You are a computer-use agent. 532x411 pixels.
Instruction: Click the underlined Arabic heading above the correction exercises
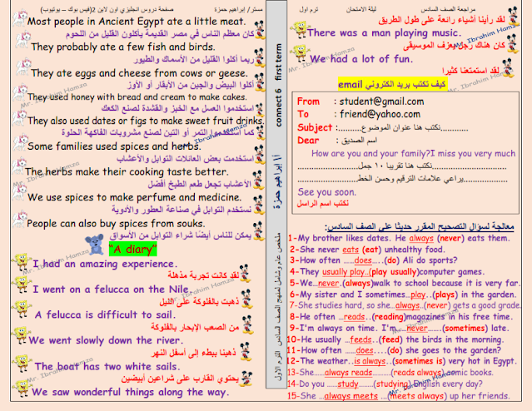[420, 226]
